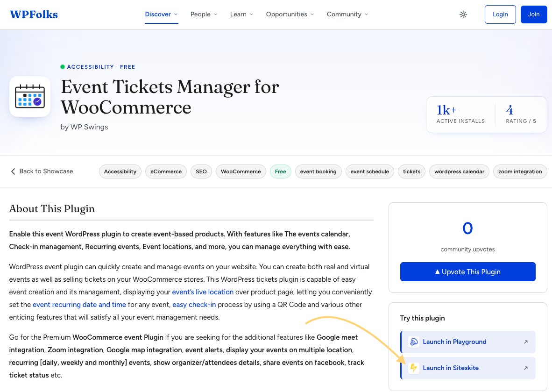Select the tickets tag
This screenshot has width=552, height=392.
point(411,171)
